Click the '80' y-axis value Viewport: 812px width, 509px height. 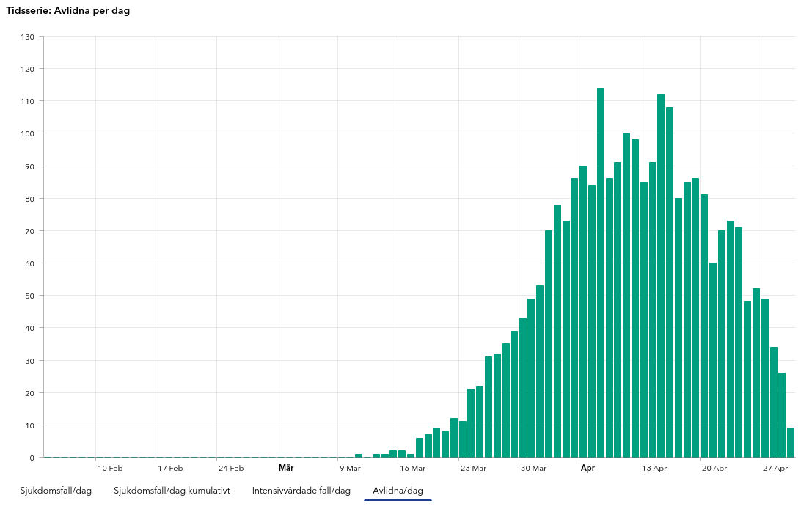30,199
